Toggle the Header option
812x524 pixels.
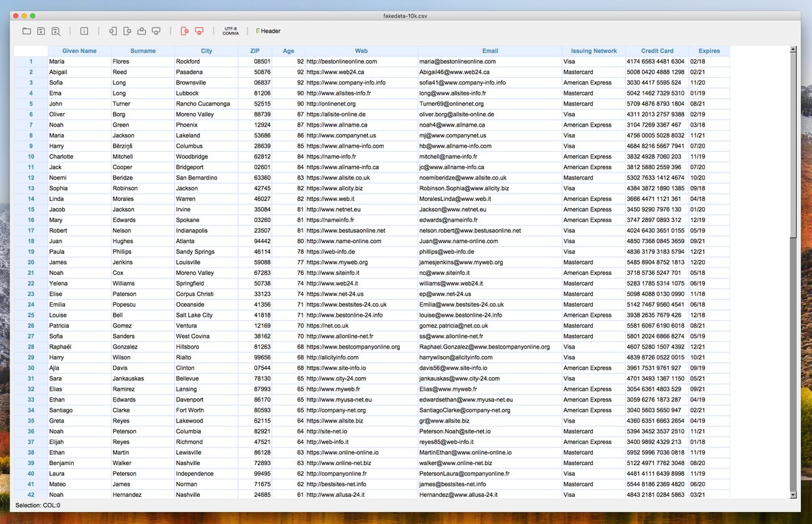pyautogui.click(x=269, y=31)
